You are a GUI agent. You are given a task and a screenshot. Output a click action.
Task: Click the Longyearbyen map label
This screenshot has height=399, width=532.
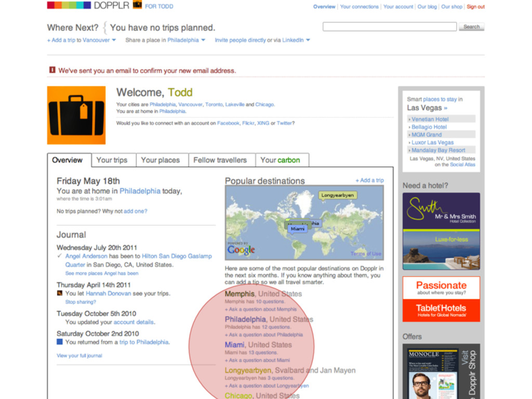[338, 195]
